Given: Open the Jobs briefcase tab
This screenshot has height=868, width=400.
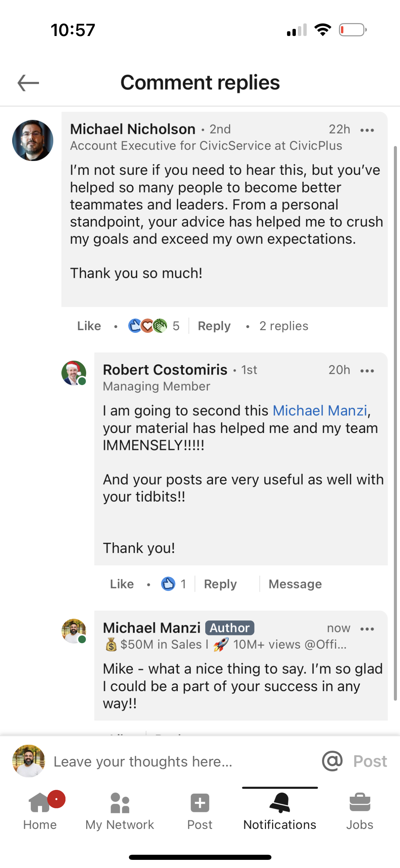Looking at the screenshot, I should pyautogui.click(x=360, y=811).
